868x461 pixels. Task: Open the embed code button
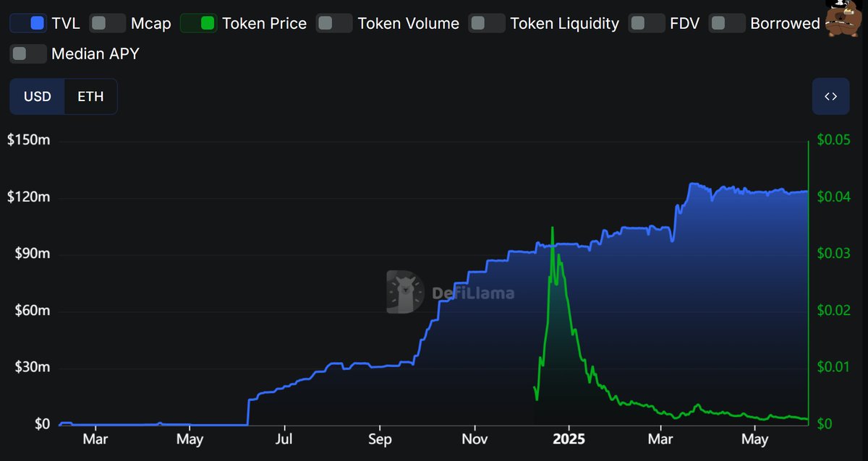830,96
